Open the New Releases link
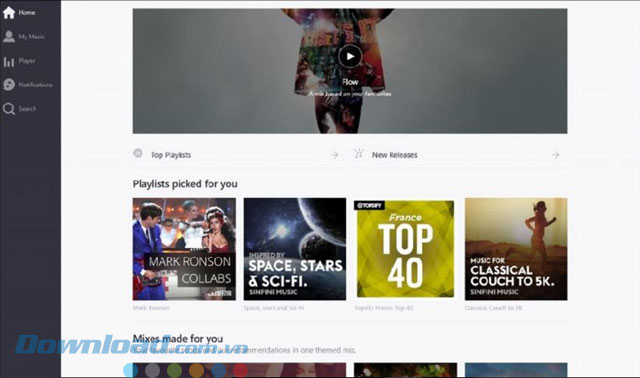640x378 pixels. pyautogui.click(x=394, y=155)
